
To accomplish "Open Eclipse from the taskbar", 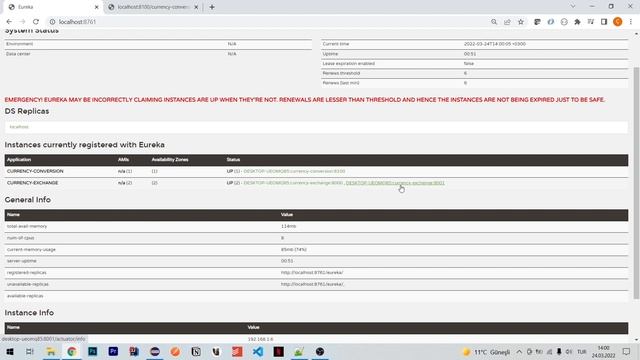I will (155, 351).
